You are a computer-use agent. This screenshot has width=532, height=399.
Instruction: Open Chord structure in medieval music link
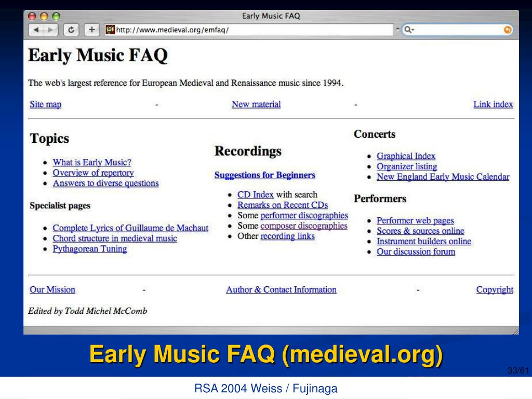(x=115, y=238)
